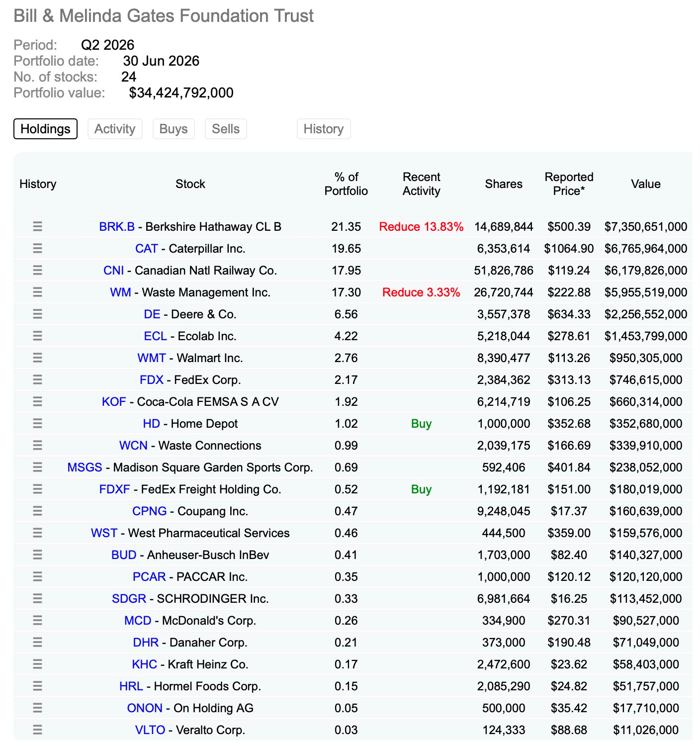Open history icon for Kraft Heinz row
The image size is (700, 749).
[x=37, y=664]
